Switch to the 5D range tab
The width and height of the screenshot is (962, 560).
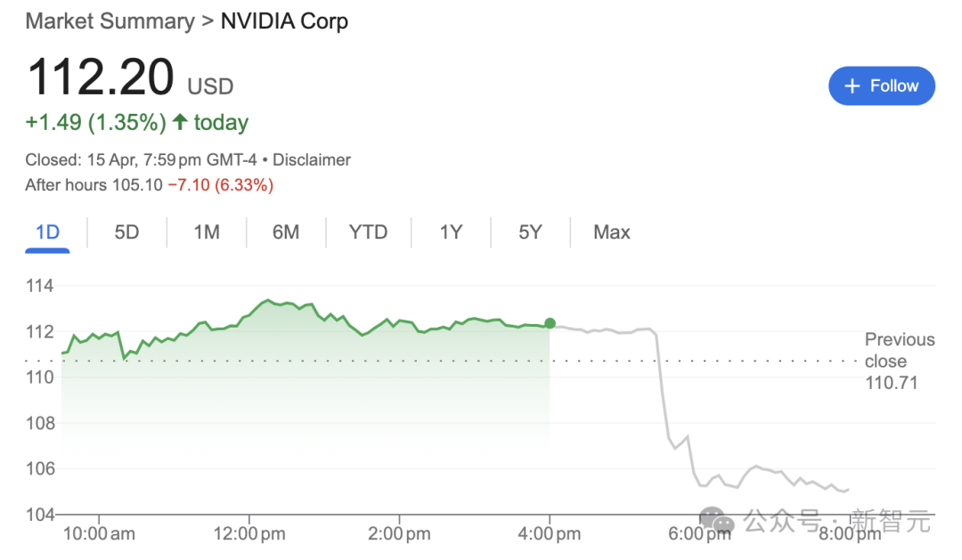click(126, 232)
